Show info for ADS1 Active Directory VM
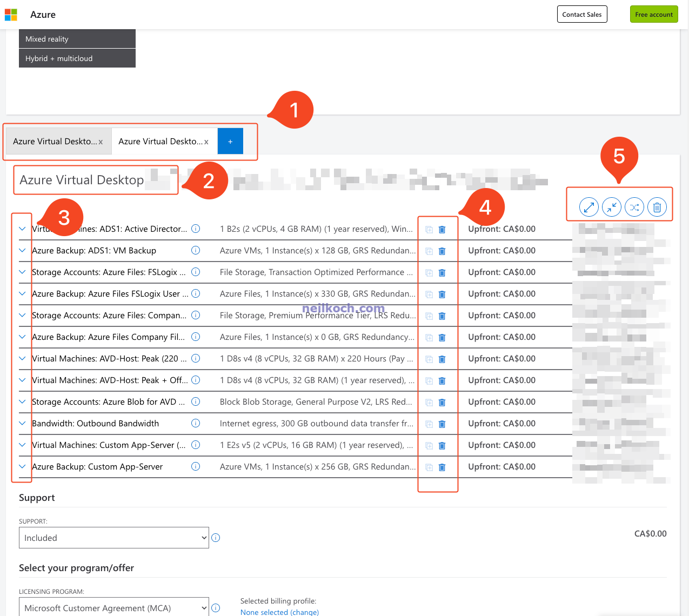The width and height of the screenshot is (689, 616). pyautogui.click(x=196, y=229)
